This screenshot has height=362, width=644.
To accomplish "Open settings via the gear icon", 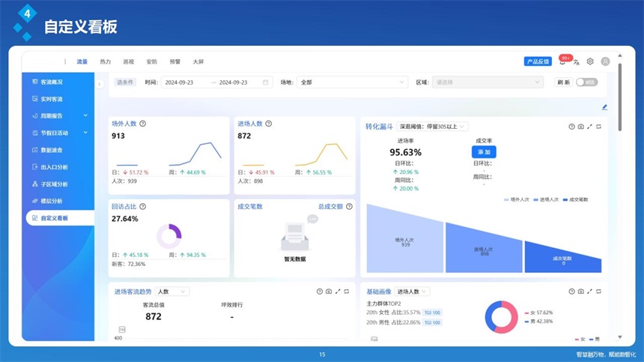I will click(x=590, y=61).
